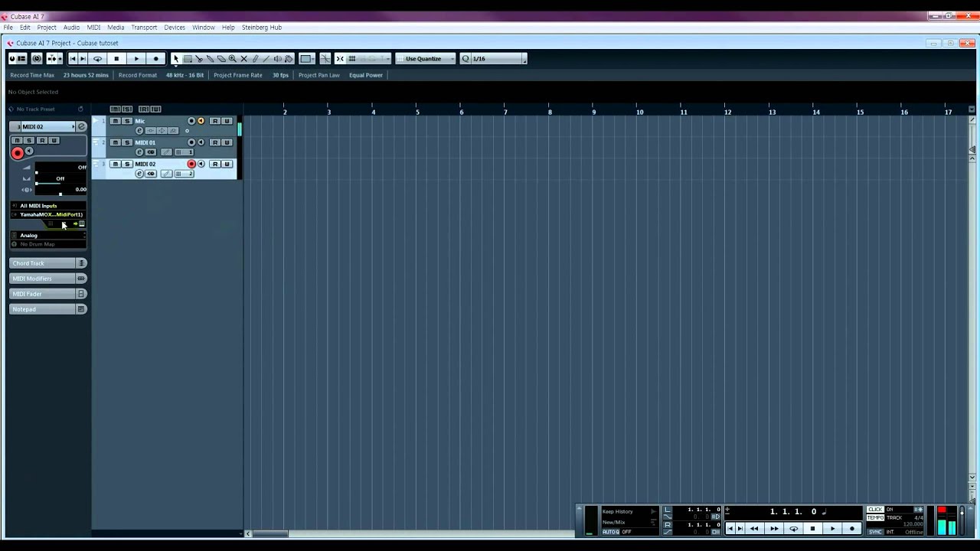Click the toolbar Stop button
This screenshot has height=551, width=980.
click(x=116, y=58)
